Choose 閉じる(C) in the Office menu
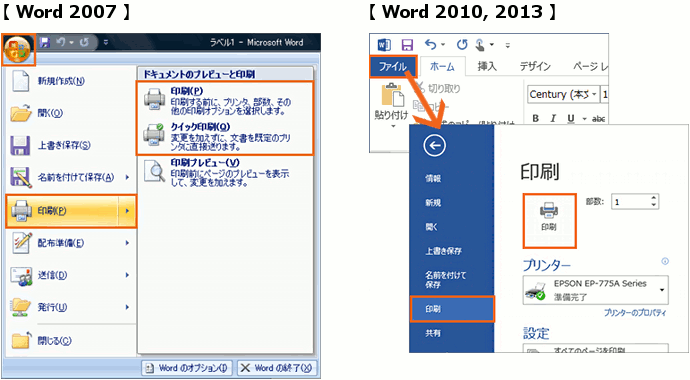 [x=71, y=340]
